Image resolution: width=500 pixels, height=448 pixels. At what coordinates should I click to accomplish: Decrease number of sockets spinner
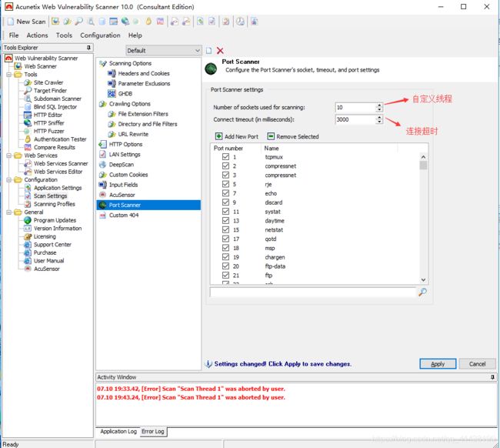pos(379,109)
